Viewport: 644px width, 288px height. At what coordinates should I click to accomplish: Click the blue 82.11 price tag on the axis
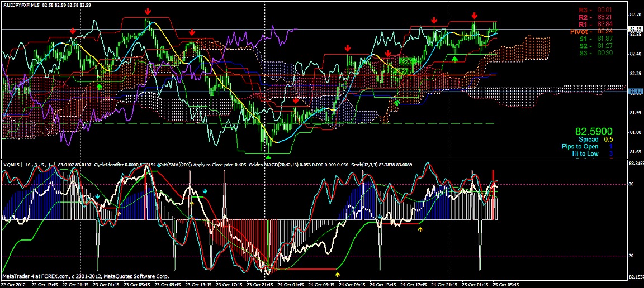tap(636, 91)
